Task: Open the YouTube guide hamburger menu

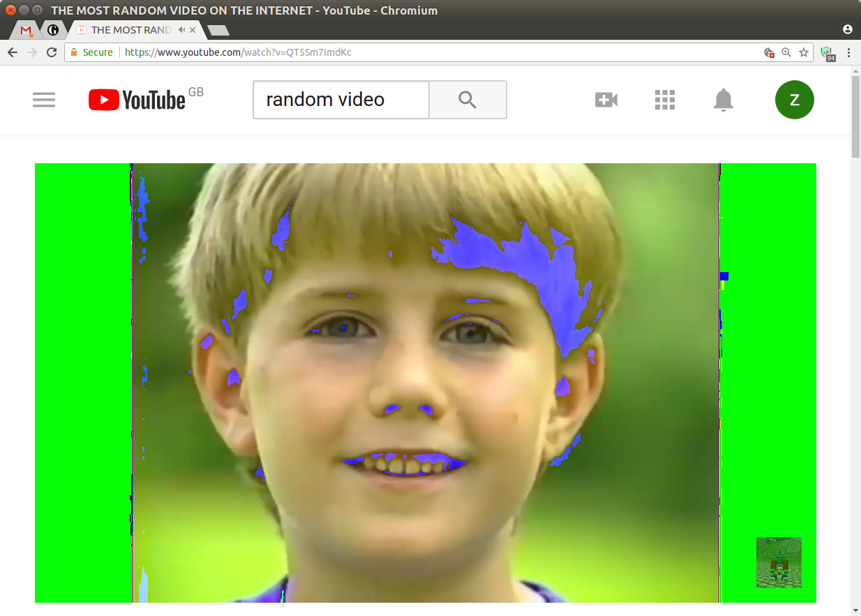Action: pos(44,100)
